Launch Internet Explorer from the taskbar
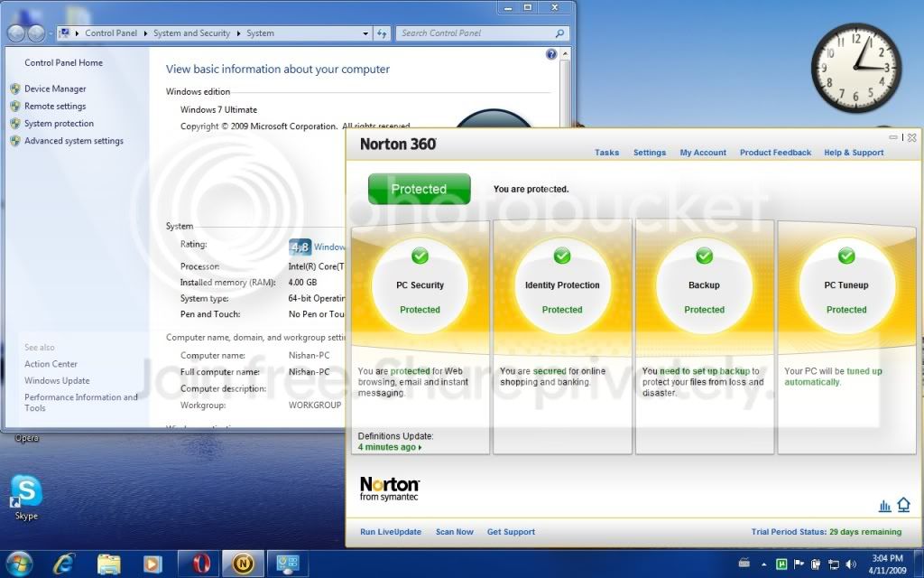924x578 pixels. point(64,564)
